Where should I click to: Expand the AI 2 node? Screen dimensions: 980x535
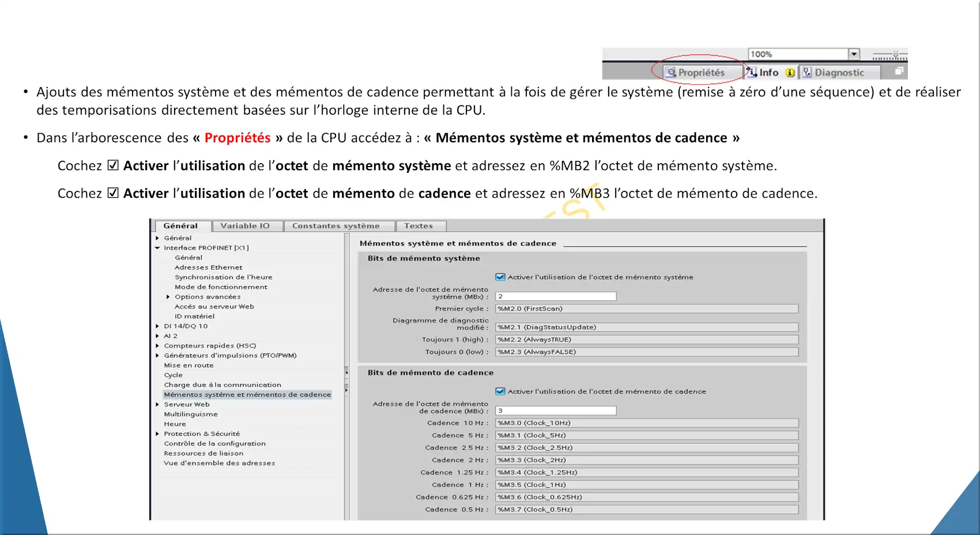[x=157, y=336]
